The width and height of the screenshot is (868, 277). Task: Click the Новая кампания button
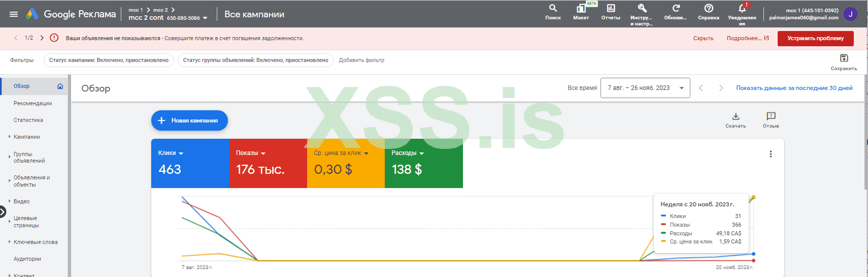point(189,120)
